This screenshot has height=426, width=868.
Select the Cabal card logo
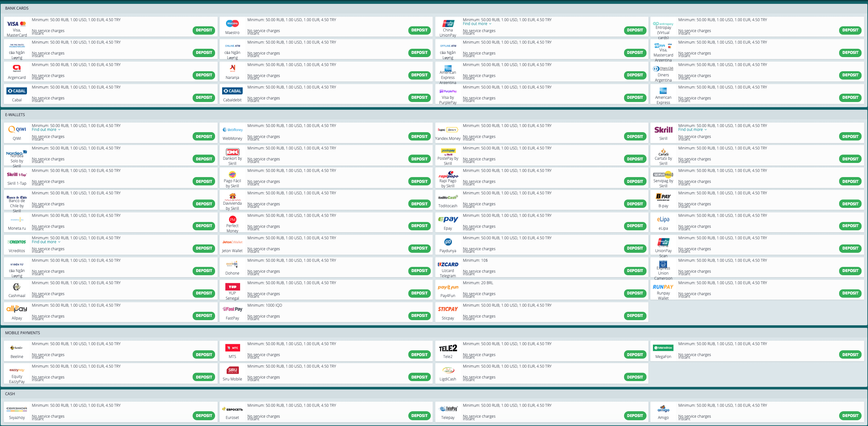(16, 91)
